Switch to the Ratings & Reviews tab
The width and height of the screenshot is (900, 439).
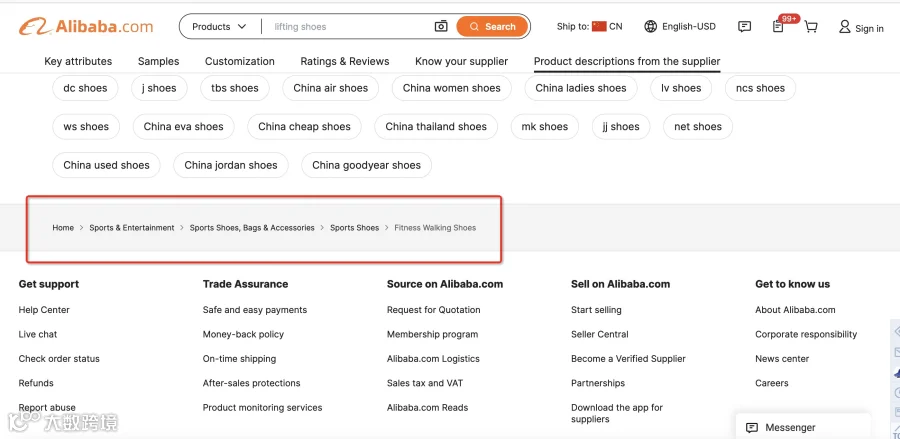tap(345, 61)
